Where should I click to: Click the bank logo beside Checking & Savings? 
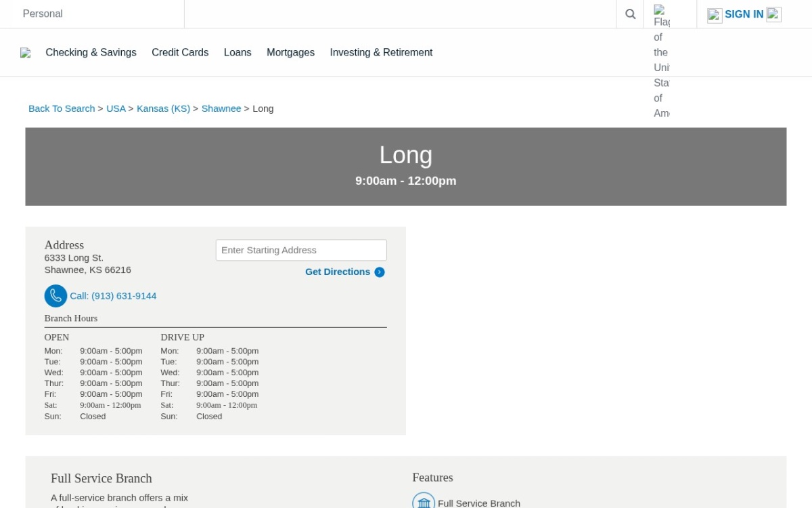click(26, 53)
